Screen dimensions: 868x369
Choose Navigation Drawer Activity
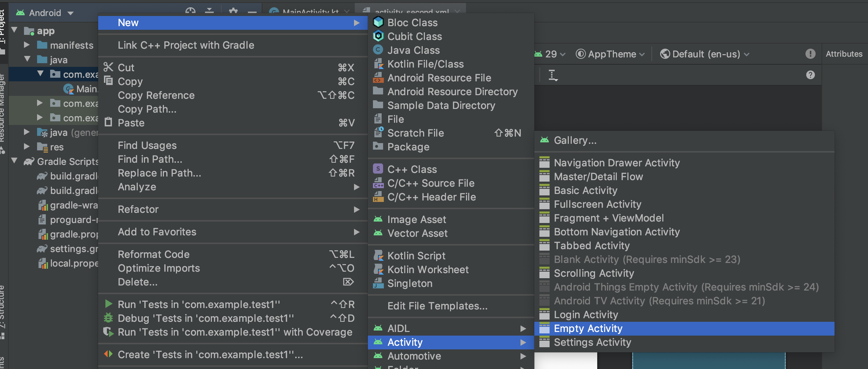pyautogui.click(x=684, y=163)
